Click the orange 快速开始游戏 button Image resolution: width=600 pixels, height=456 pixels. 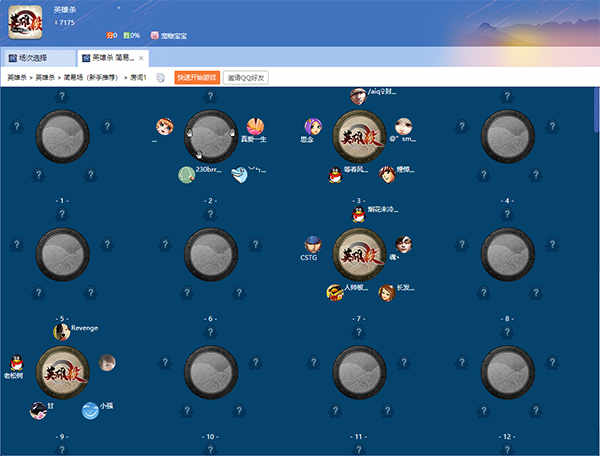point(197,78)
